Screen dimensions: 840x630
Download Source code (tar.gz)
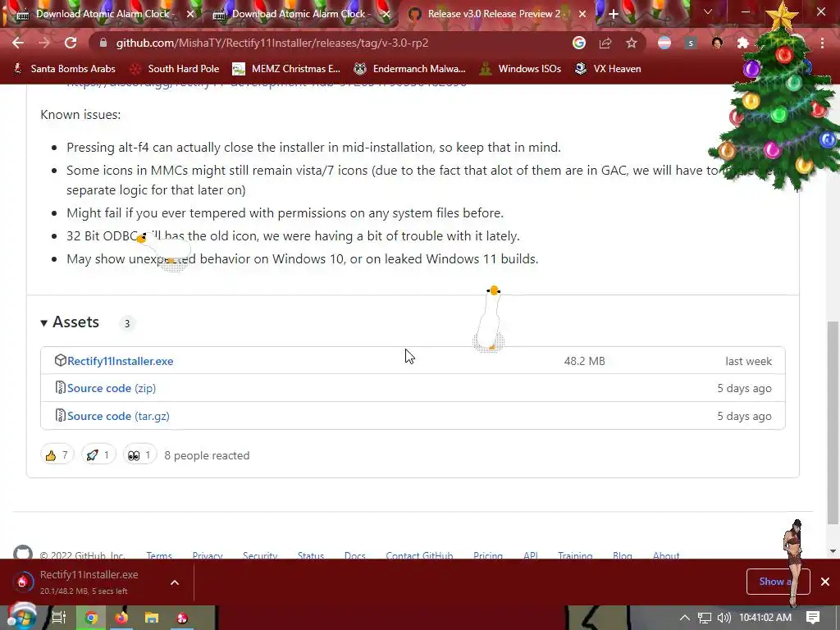pyautogui.click(x=118, y=416)
